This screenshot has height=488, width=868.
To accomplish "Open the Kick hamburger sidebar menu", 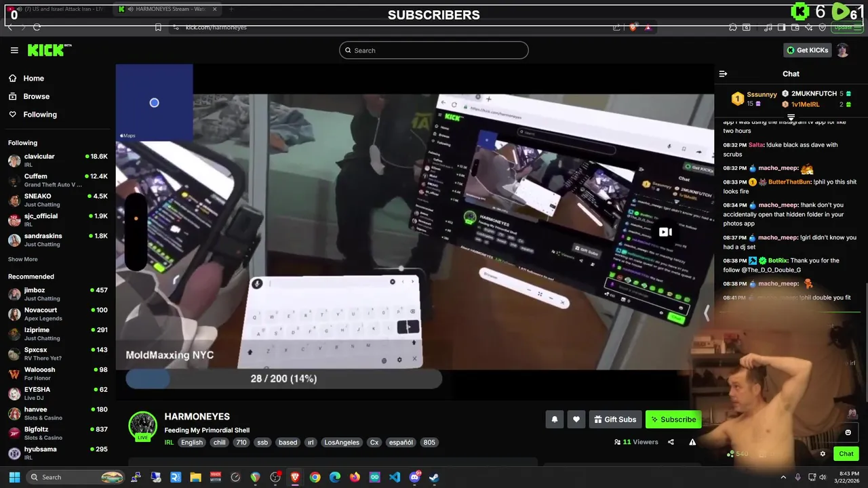I will [14, 50].
